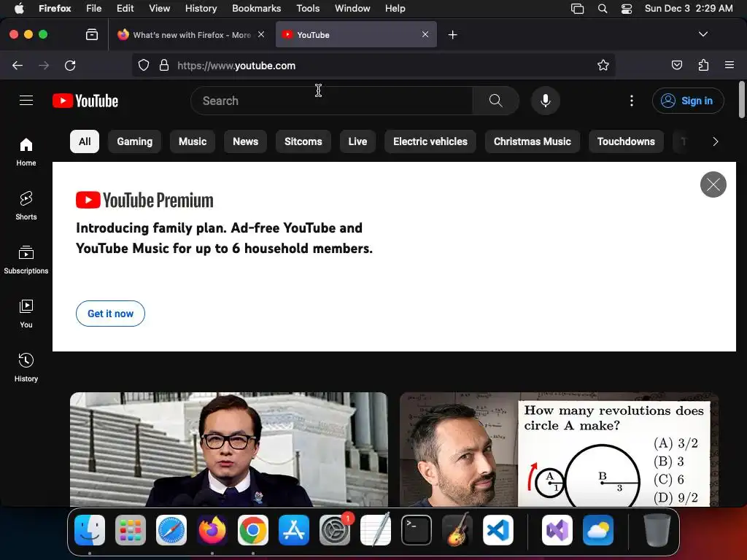Open YouTube settings three-dot menu
Image resolution: width=747 pixels, height=560 pixels.
(632, 101)
